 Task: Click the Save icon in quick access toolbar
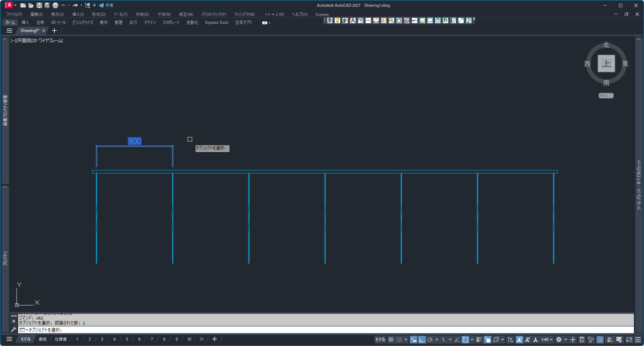coord(39,5)
